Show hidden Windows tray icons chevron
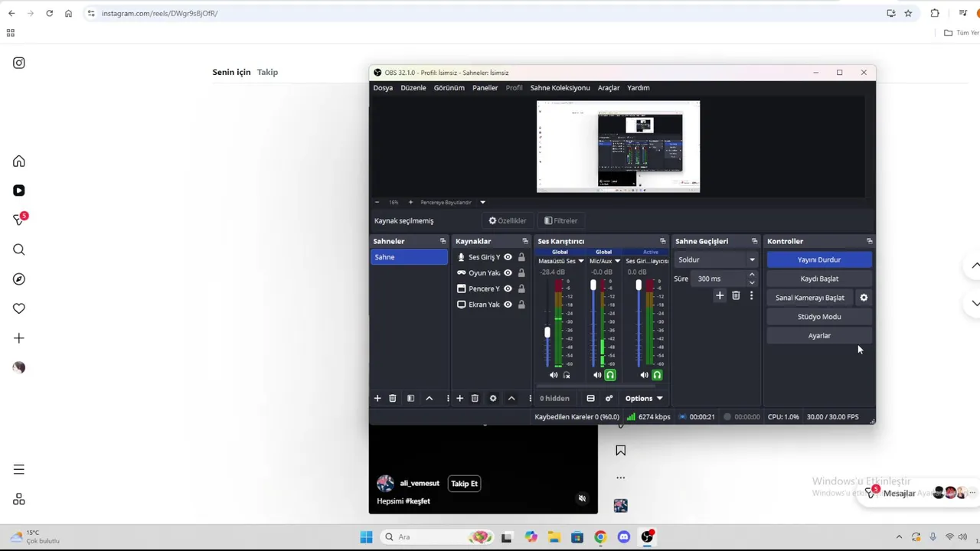Image resolution: width=980 pixels, height=551 pixels. [899, 537]
